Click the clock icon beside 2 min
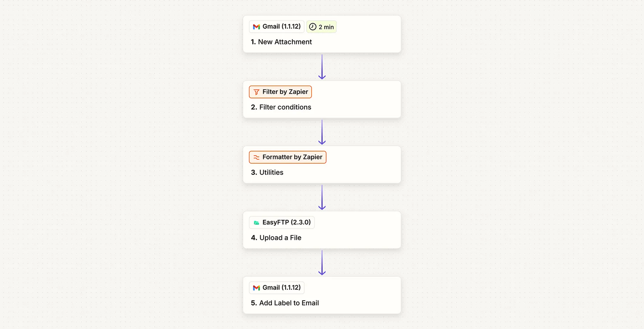The image size is (644, 329). [x=313, y=27]
